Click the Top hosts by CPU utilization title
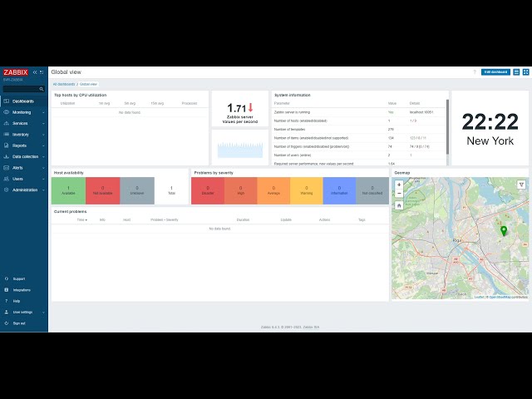 pyautogui.click(x=81, y=95)
